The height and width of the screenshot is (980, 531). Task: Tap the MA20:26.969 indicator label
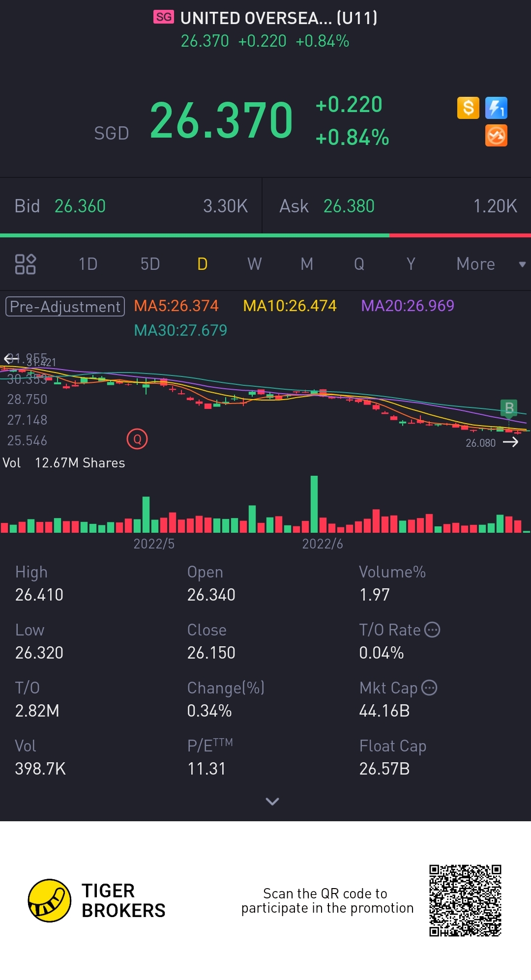click(408, 306)
